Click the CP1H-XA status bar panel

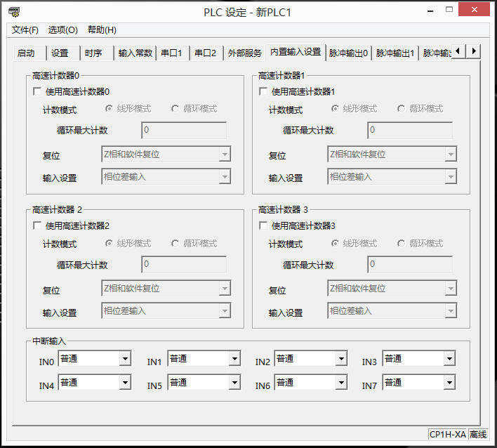point(447,435)
